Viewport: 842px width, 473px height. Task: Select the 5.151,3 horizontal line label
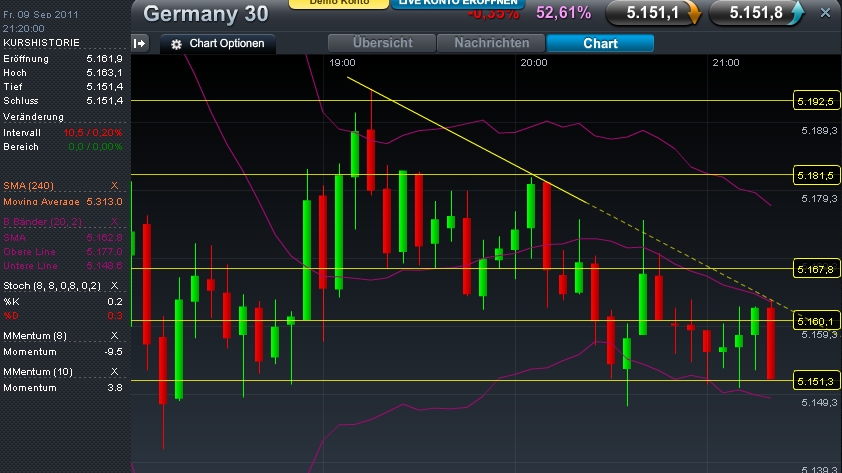pyautogui.click(x=816, y=381)
